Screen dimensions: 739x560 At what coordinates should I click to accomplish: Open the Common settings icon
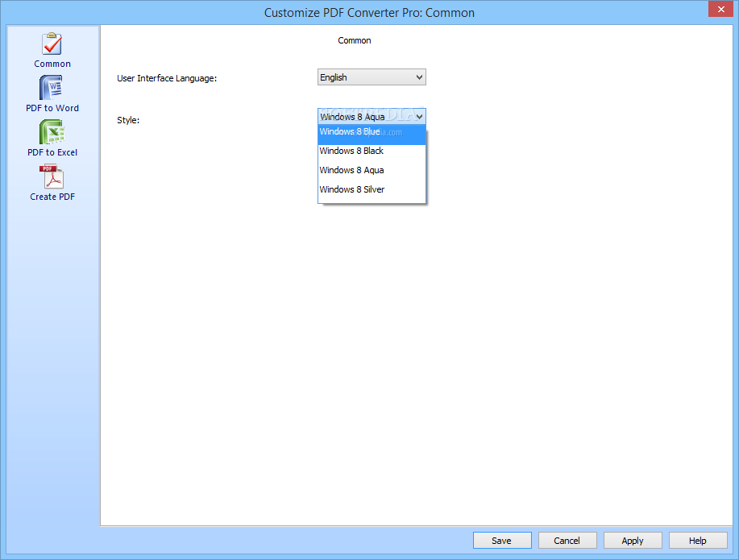(x=52, y=44)
